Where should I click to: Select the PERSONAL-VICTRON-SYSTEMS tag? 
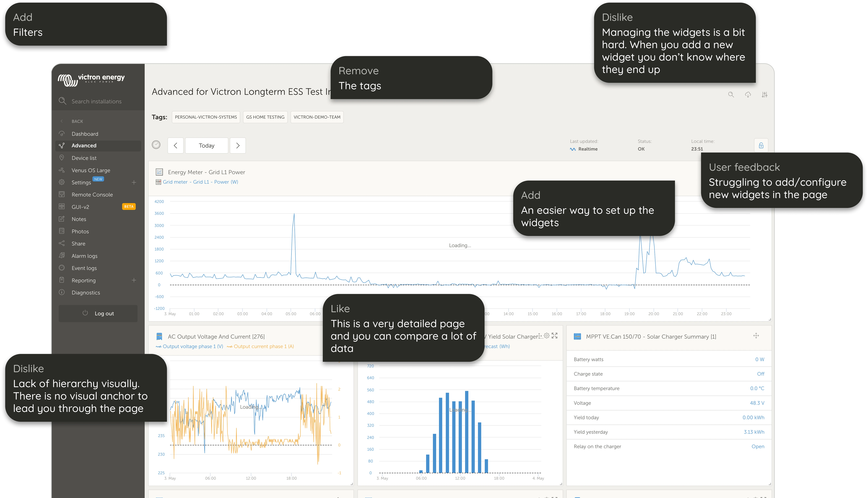point(206,117)
